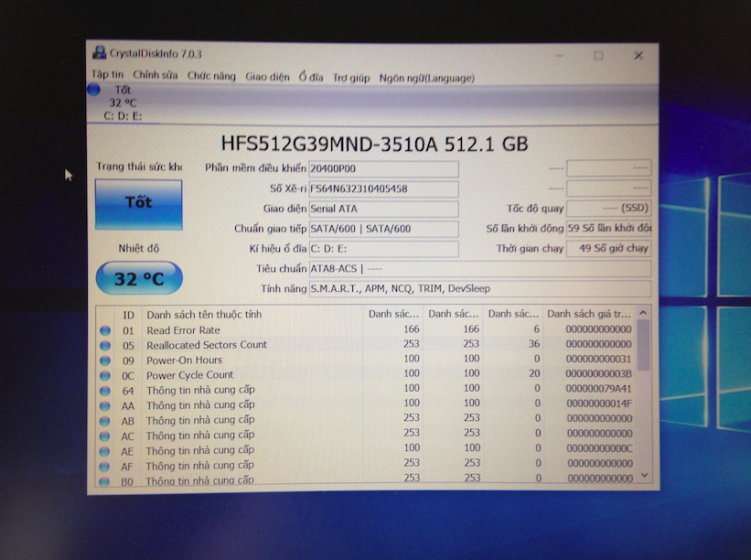
Task: Click the firmware field 20400P00
Action: tap(383, 168)
